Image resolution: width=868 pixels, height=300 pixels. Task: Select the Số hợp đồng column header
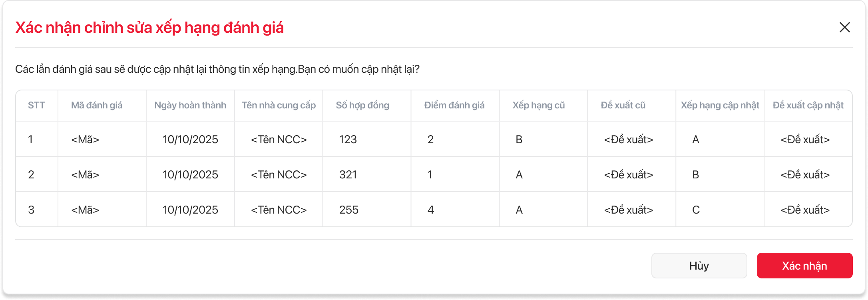point(362,105)
